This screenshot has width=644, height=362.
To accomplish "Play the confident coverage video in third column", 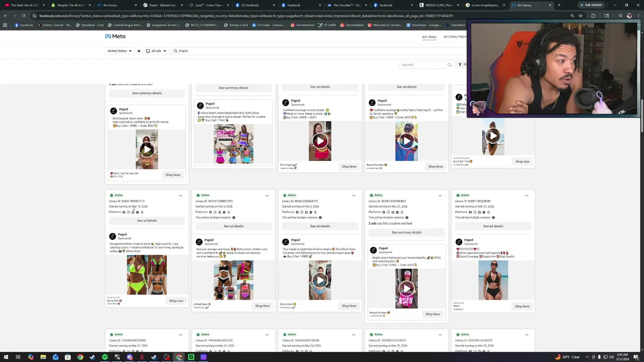I will pos(320,141).
